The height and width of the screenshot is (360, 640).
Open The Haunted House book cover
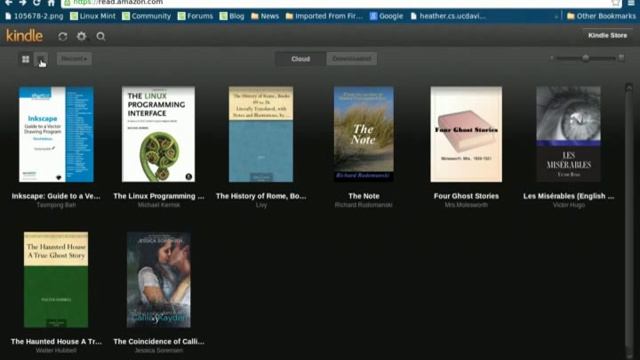56,280
